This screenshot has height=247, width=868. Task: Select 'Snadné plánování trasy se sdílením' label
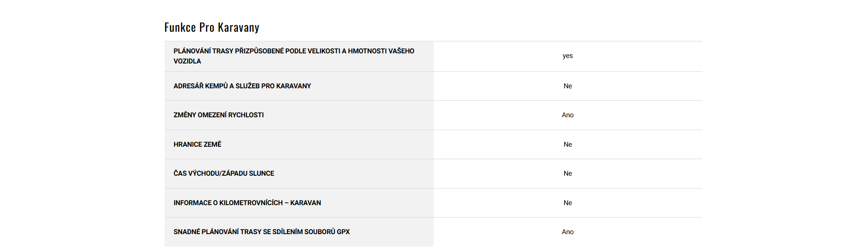261,232
